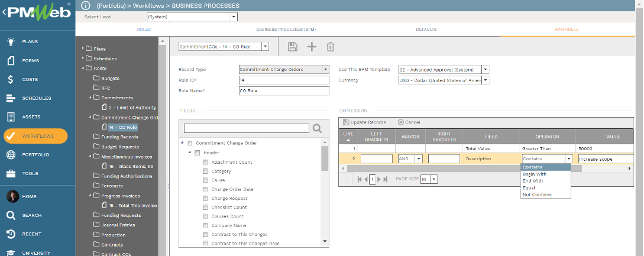Switch to the Defaults tab

click(x=426, y=30)
